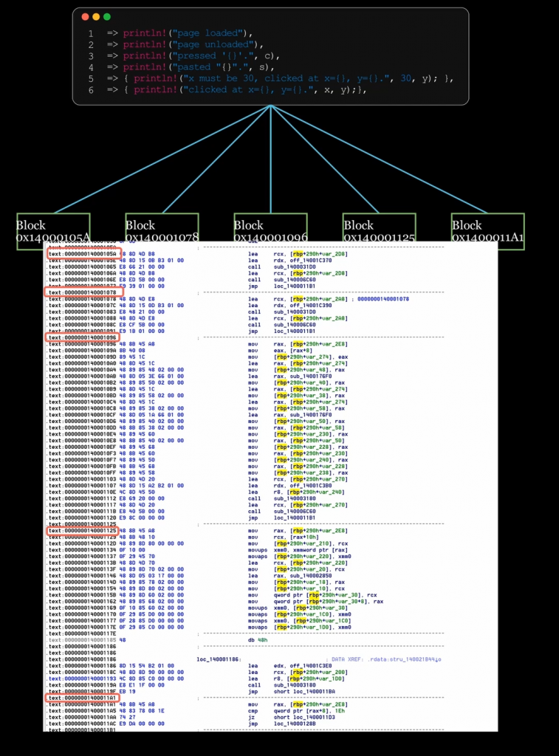This screenshot has width=559, height=756.
Task: Click the green maximize dot on code window
Action: (107, 17)
